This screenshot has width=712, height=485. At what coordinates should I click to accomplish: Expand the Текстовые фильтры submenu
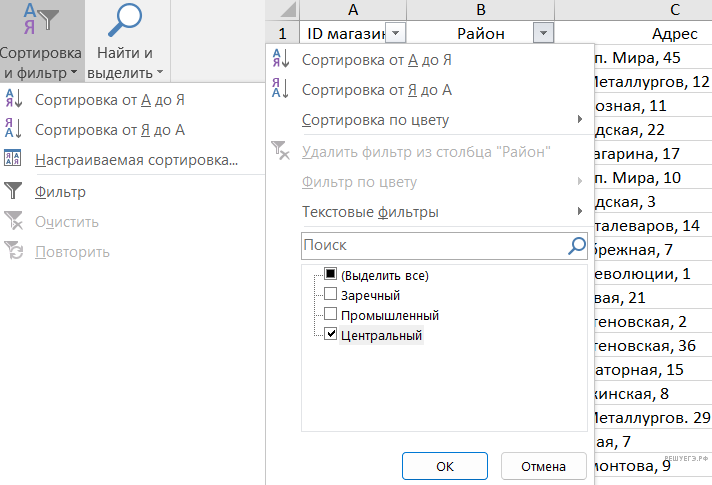point(440,212)
